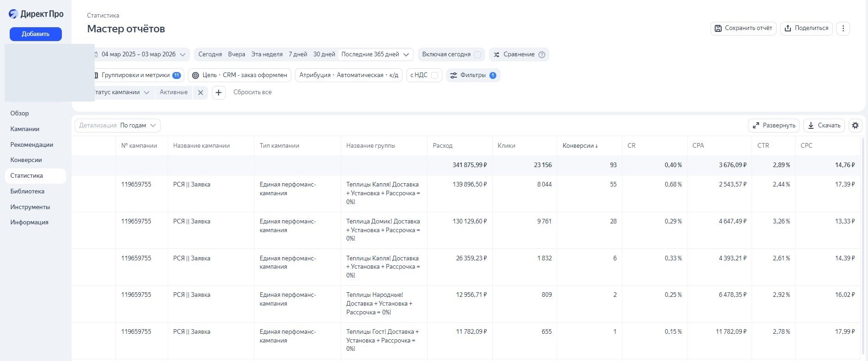Open Кампании in the sidebar
The height and width of the screenshot is (361, 868).
coord(25,129)
